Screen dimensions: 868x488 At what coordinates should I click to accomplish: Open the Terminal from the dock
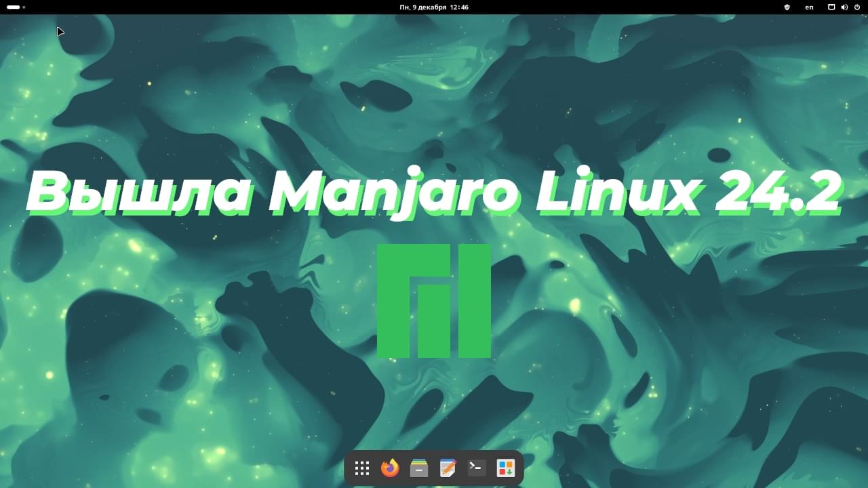[477, 468]
